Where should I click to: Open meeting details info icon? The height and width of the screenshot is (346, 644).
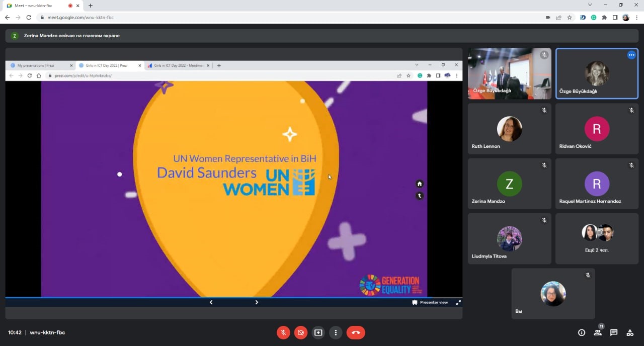(582, 332)
